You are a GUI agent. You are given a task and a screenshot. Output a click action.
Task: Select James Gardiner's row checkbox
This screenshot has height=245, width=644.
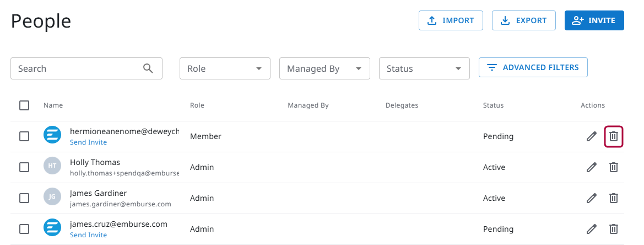point(24,198)
